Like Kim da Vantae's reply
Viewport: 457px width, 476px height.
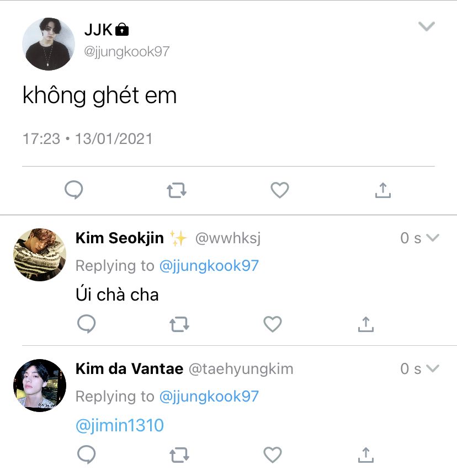tap(273, 454)
